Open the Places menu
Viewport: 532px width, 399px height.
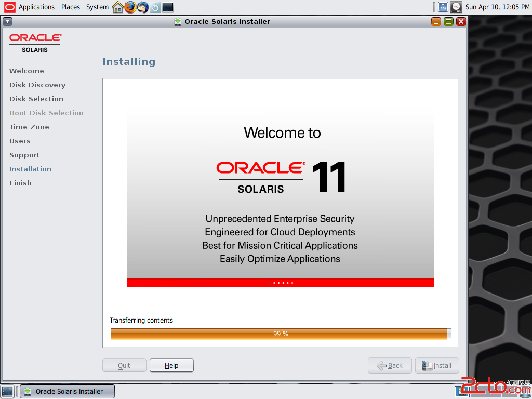[71, 7]
